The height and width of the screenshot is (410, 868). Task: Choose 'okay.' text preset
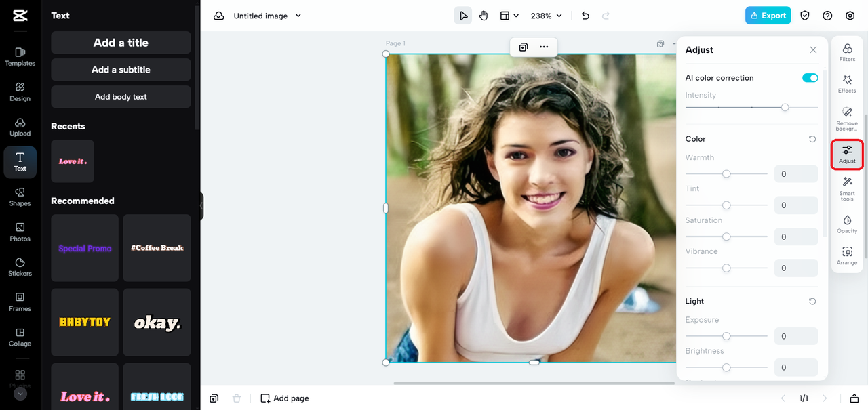coord(157,323)
